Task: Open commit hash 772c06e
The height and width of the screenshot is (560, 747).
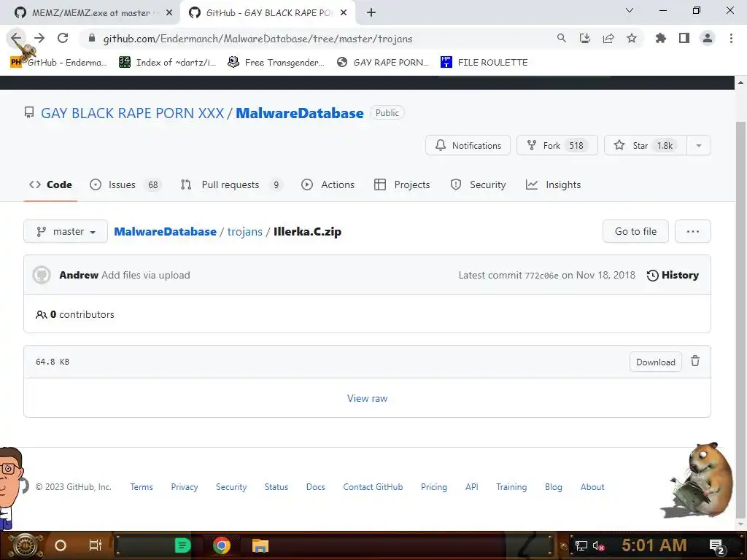Action: click(x=541, y=276)
